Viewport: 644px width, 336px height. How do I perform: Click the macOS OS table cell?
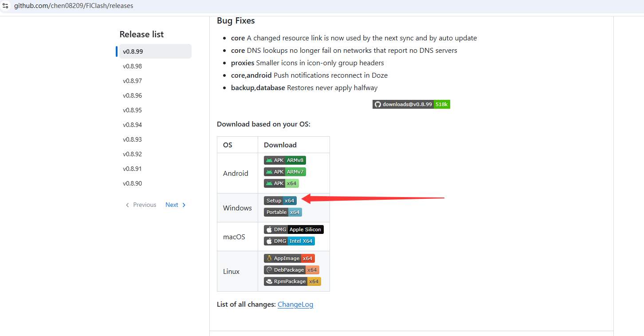pos(237,237)
